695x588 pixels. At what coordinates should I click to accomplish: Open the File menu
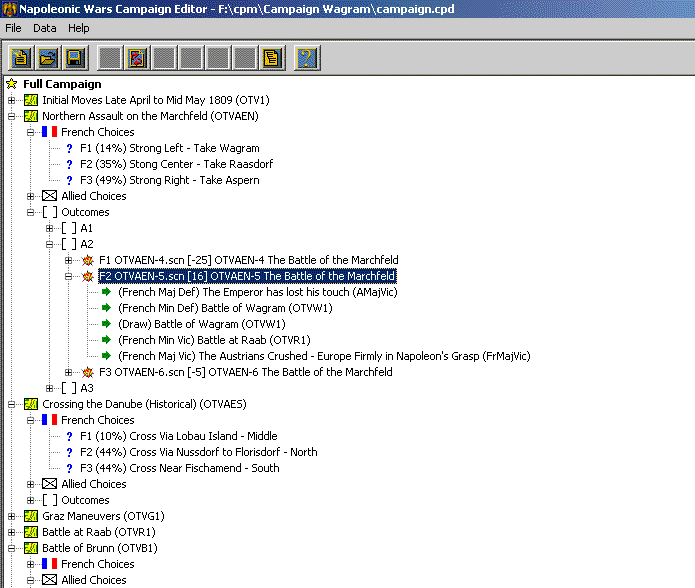pyautogui.click(x=13, y=28)
